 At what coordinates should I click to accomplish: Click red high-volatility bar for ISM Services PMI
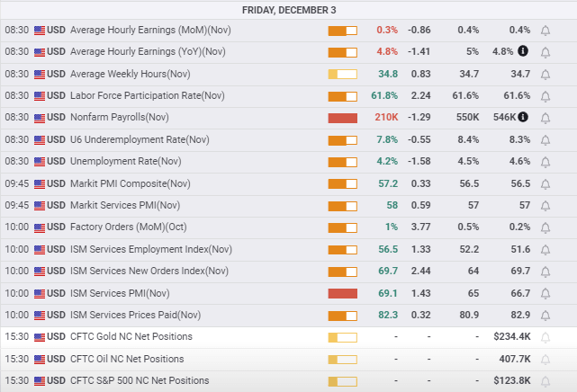click(x=343, y=293)
